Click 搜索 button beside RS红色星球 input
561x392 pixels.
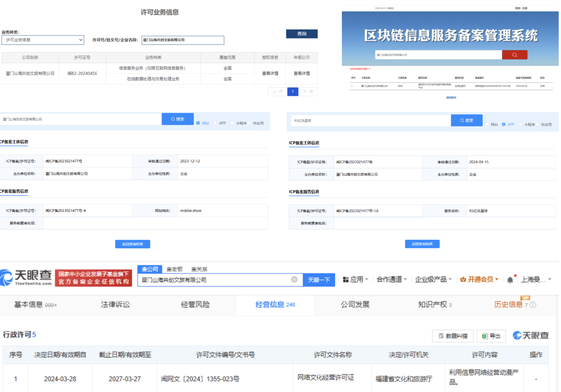tap(467, 120)
